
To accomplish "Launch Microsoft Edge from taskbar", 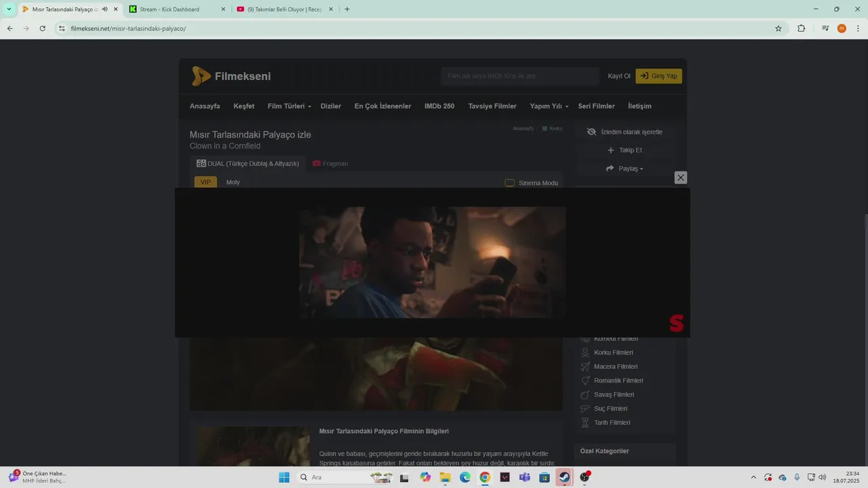I will click(x=465, y=477).
